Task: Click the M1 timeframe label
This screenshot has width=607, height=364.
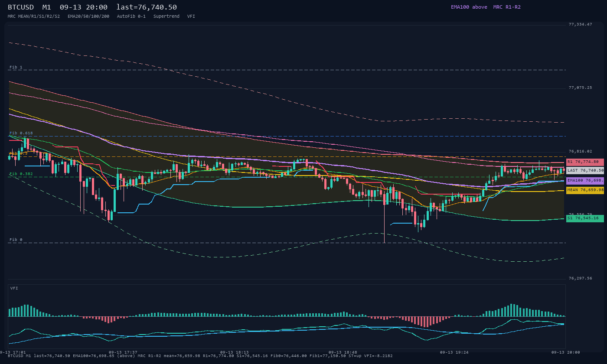Action: tap(46, 7)
